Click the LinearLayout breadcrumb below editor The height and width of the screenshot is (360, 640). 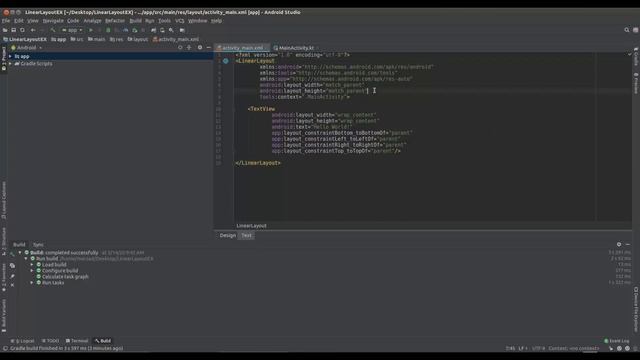[x=251, y=226]
